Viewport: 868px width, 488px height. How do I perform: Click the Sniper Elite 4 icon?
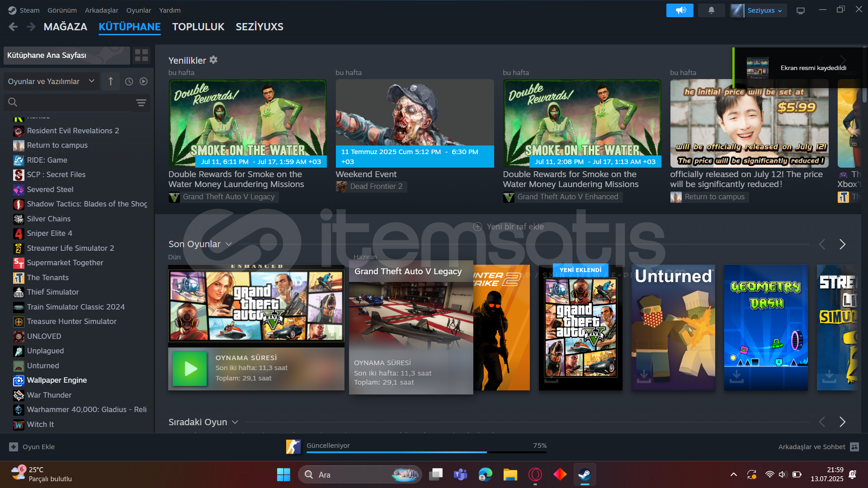(x=19, y=234)
